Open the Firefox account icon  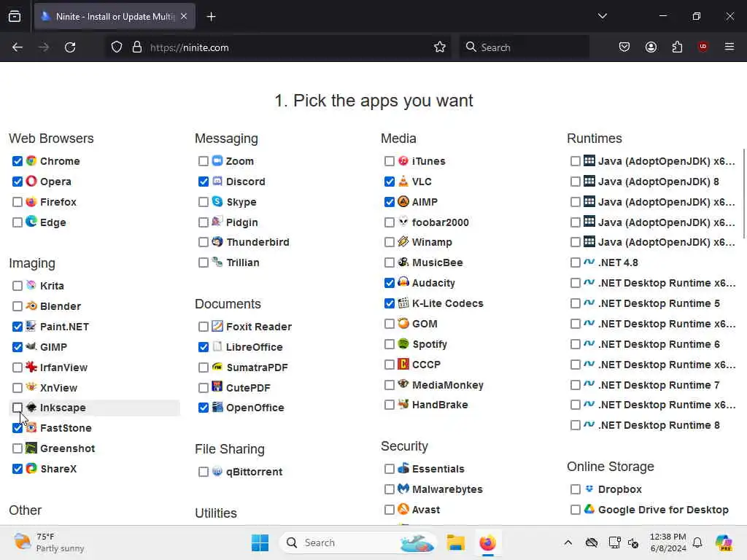click(x=651, y=47)
